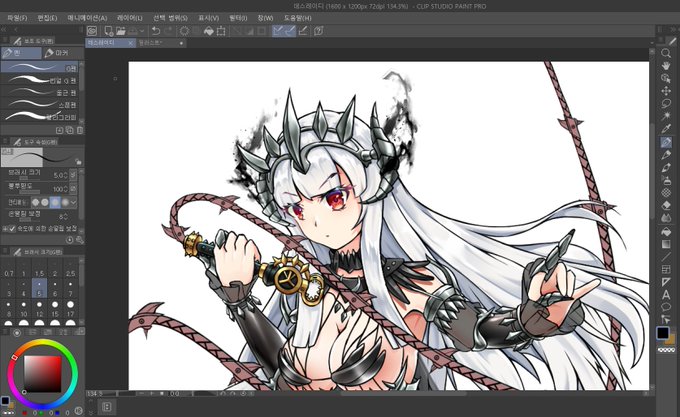Pick brush size preset 10
This screenshot has width=680, height=417.
pos(24,310)
